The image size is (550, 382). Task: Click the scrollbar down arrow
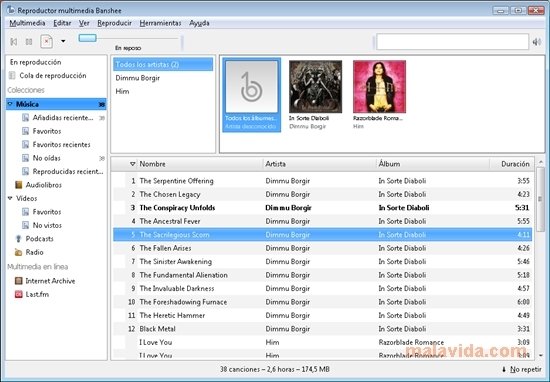[540, 355]
